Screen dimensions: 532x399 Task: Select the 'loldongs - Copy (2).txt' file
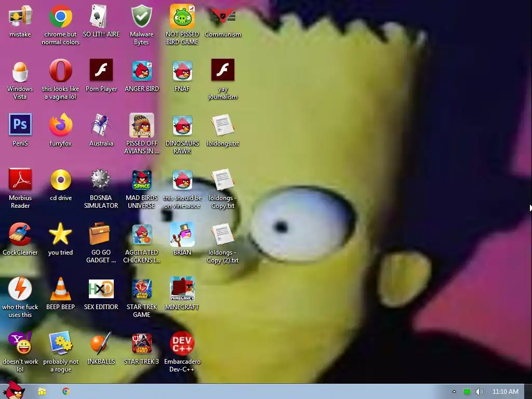click(222, 234)
